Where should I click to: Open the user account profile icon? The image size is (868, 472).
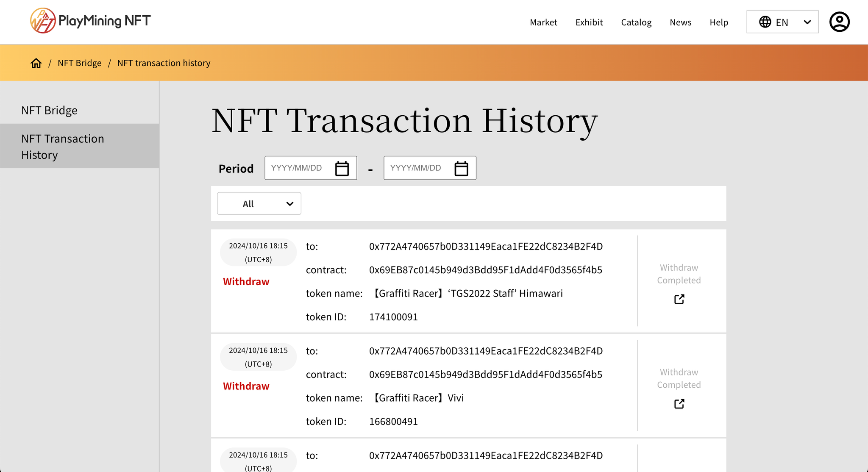click(x=839, y=22)
